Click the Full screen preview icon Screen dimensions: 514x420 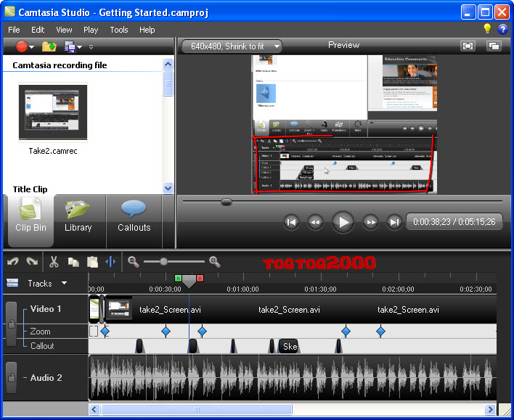click(x=468, y=46)
